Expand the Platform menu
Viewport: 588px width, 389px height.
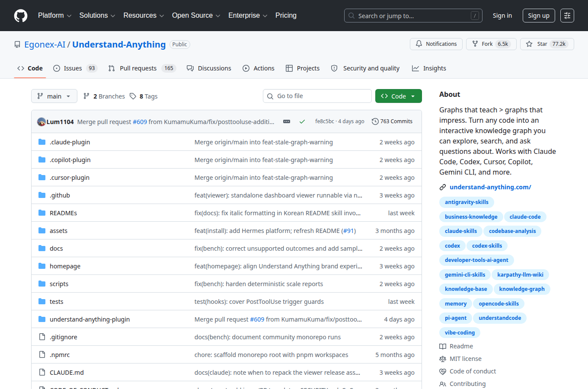tap(54, 16)
